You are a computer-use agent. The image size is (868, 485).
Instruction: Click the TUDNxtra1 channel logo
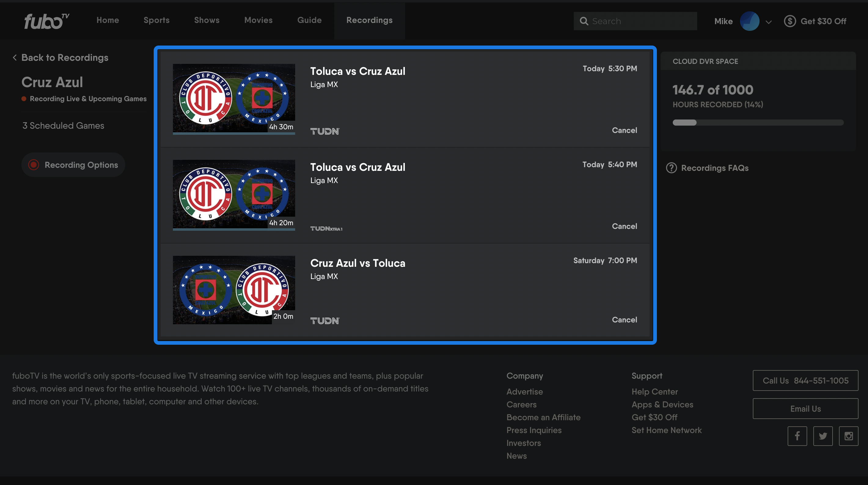326,229
